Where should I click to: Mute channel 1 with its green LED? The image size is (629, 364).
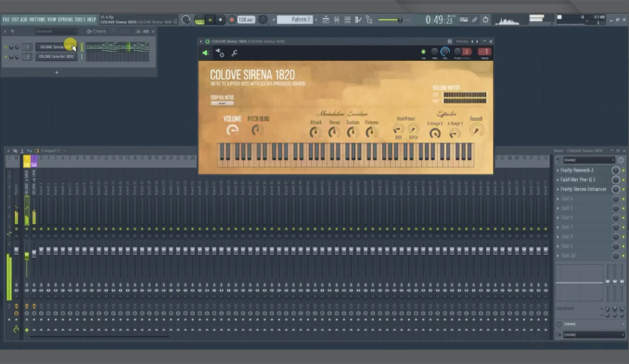pos(5,47)
